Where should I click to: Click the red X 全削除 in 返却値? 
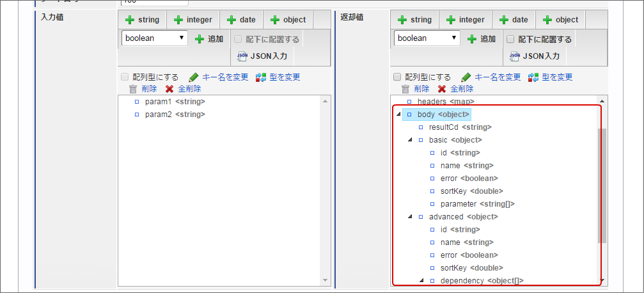[455, 89]
